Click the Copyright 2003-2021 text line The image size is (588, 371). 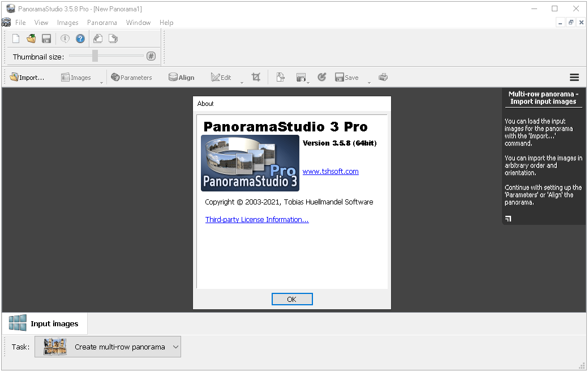pyautogui.click(x=289, y=202)
